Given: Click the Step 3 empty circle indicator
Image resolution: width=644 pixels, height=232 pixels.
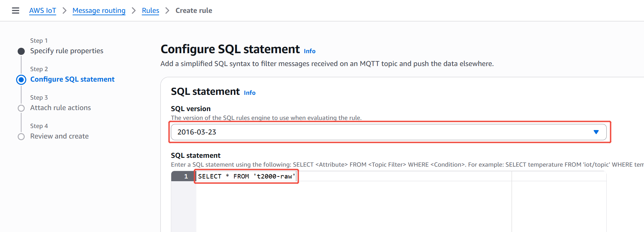Looking at the screenshot, I should tap(21, 108).
